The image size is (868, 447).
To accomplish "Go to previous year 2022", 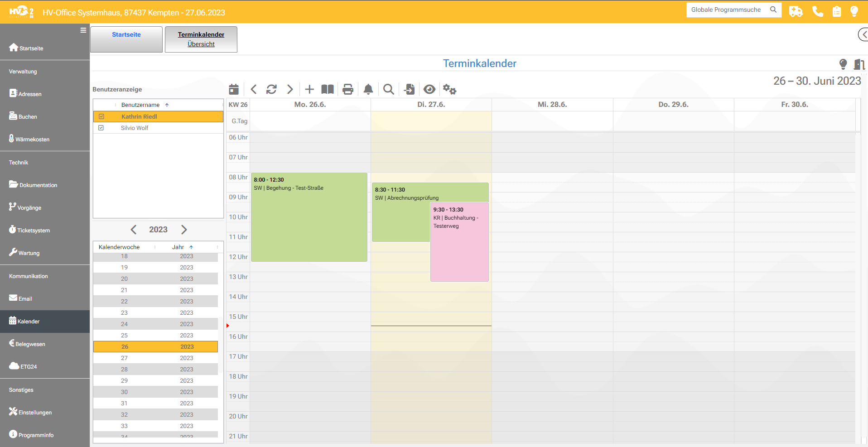I will [x=134, y=230].
